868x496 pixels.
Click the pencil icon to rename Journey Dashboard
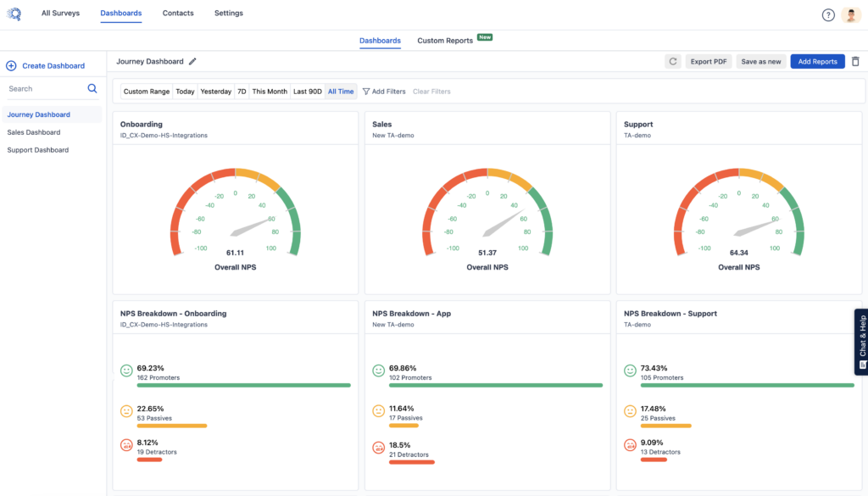[x=192, y=61]
